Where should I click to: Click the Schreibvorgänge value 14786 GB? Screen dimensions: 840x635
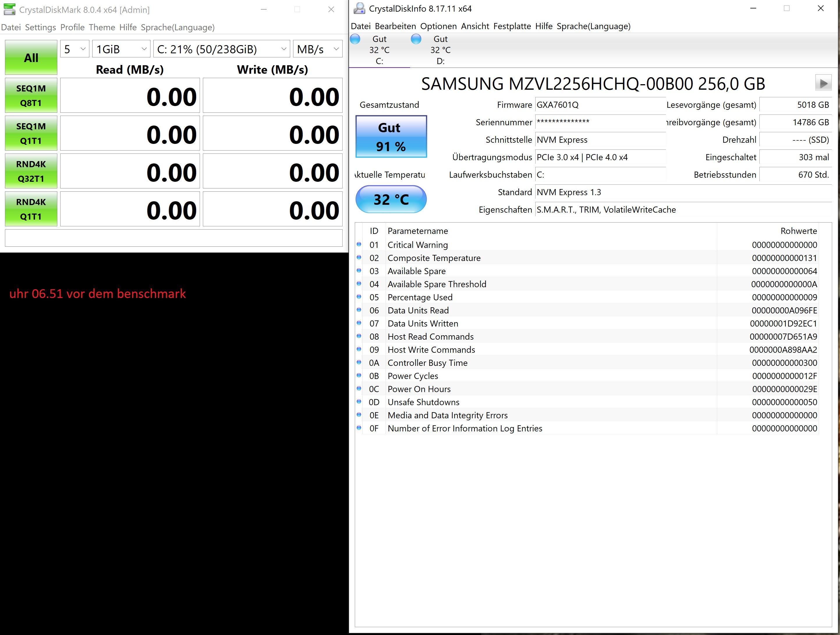[795, 122]
